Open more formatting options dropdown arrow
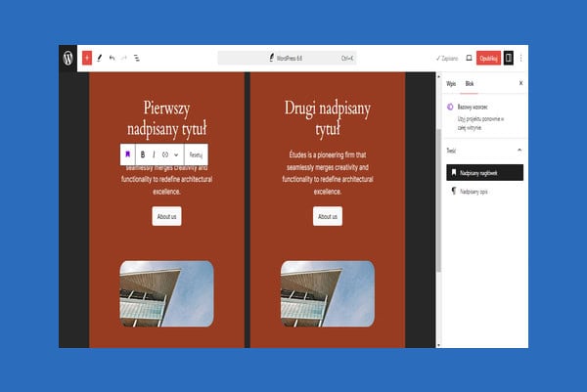This screenshot has width=587, height=392. [x=176, y=154]
